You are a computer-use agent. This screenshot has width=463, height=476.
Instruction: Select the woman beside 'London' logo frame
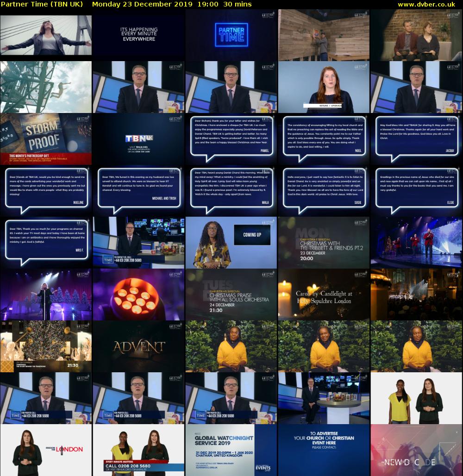pos(46,450)
